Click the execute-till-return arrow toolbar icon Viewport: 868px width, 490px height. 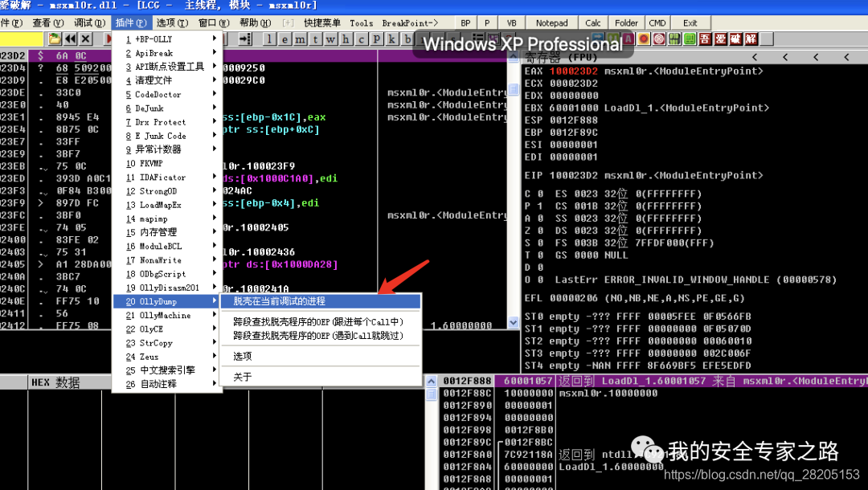(x=245, y=39)
